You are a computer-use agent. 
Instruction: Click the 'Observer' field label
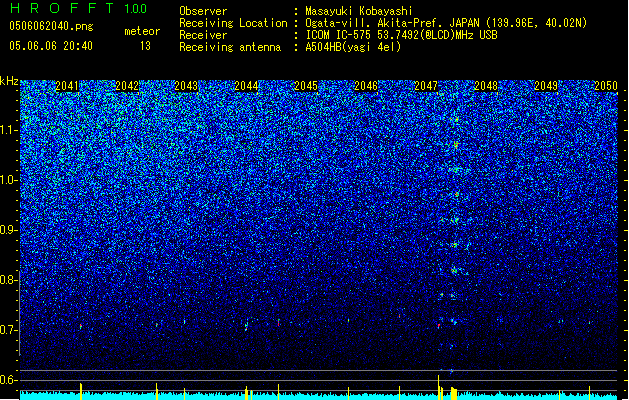[x=203, y=11]
